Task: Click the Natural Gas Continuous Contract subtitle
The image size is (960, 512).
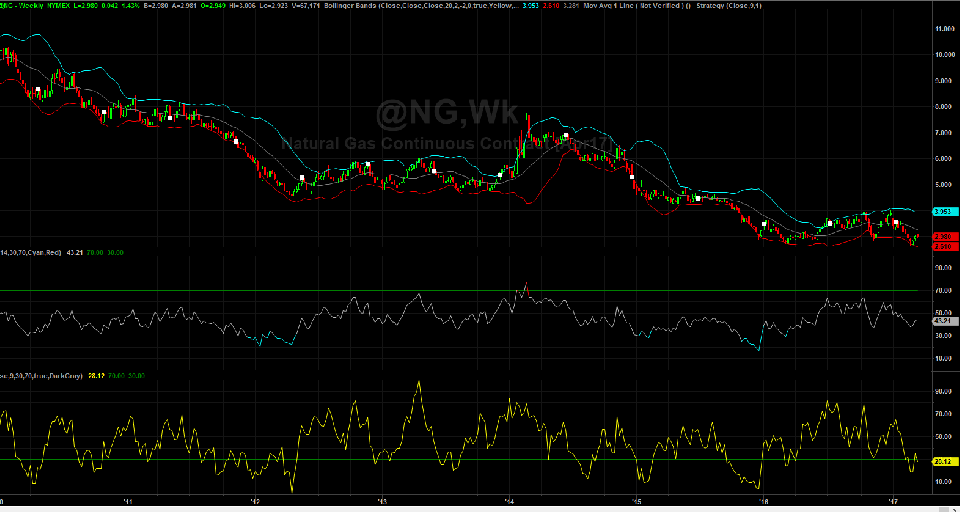Action: (440, 144)
